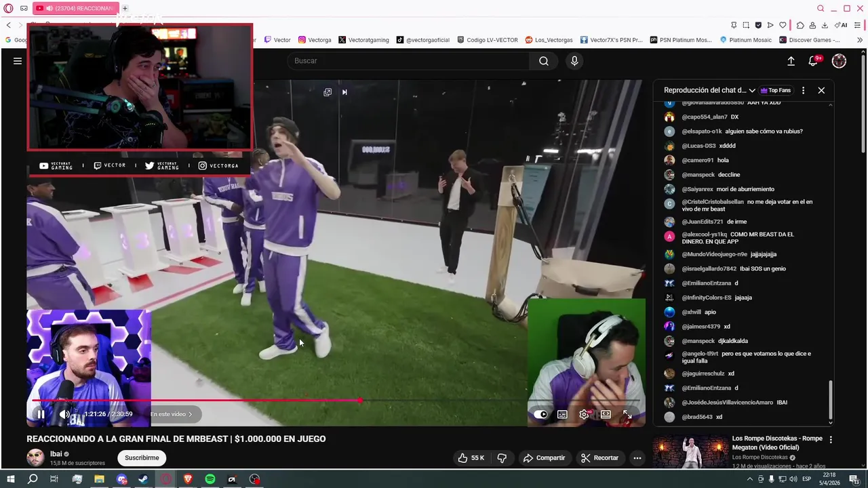The height and width of the screenshot is (488, 868).
Task: Click the Suscribirme button
Action: (x=142, y=458)
